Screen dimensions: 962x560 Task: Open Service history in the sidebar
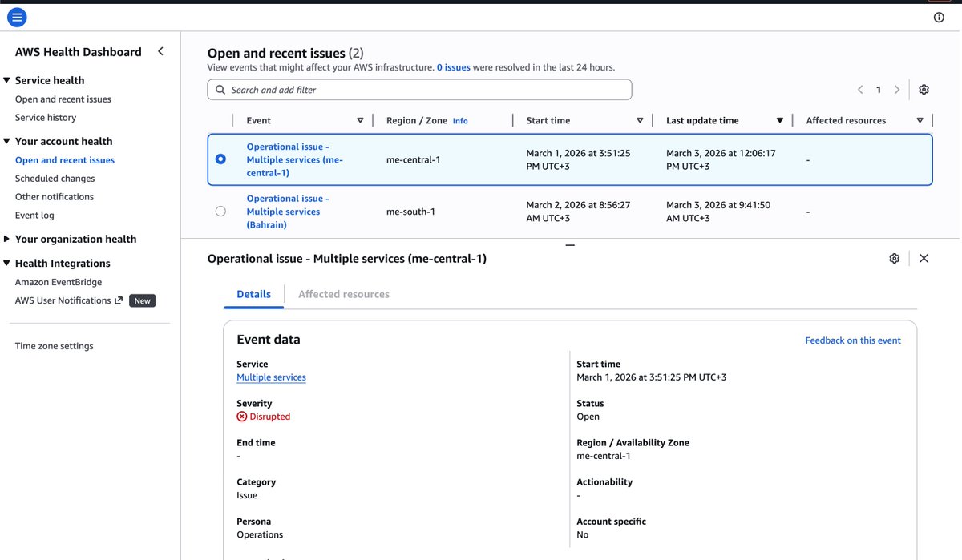pyautogui.click(x=46, y=118)
